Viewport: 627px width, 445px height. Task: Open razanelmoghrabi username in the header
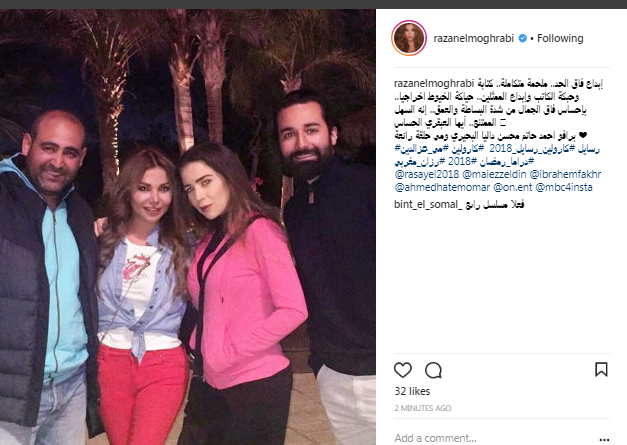pos(473,38)
